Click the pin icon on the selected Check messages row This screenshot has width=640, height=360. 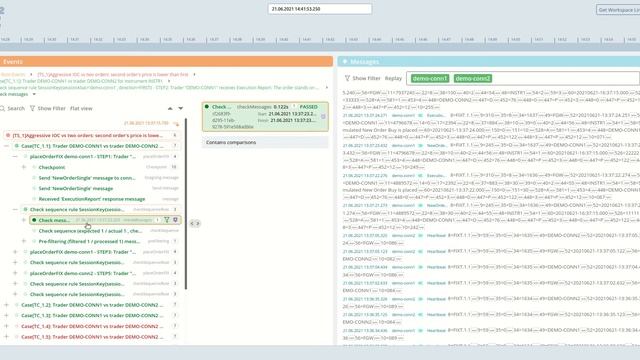tap(176, 220)
